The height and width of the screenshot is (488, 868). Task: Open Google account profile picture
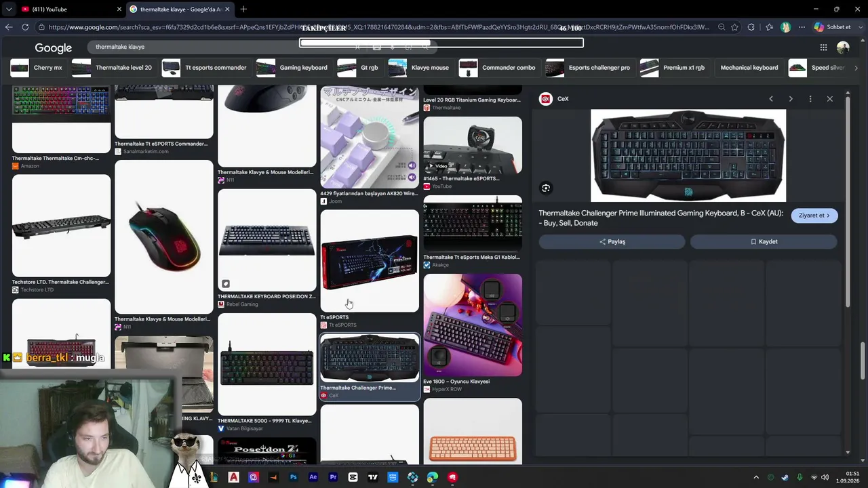coord(843,47)
